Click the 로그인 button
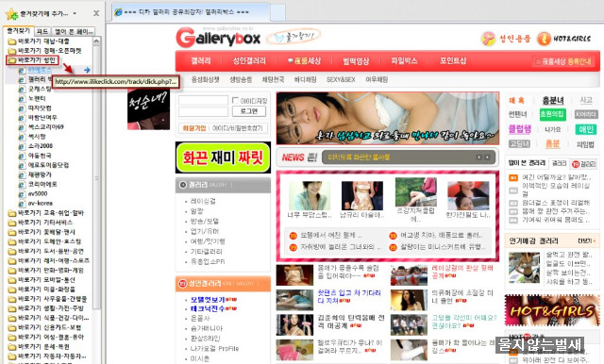The image size is (604, 364). (x=249, y=111)
